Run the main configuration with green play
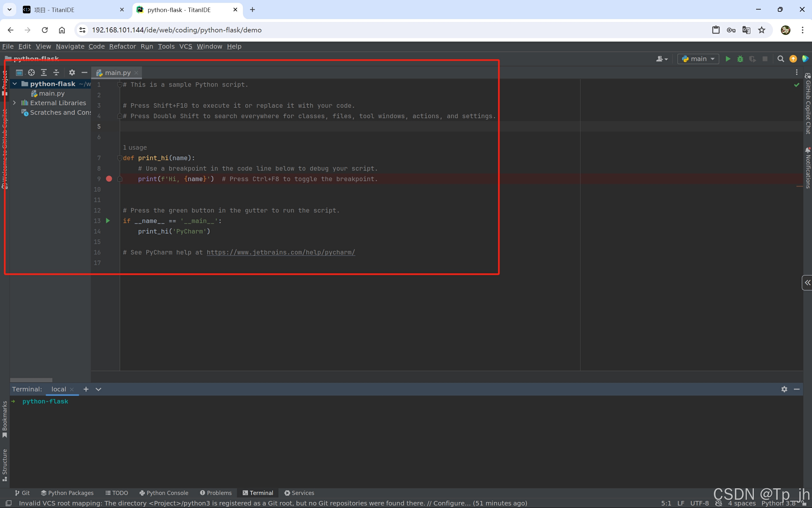 coord(728,59)
